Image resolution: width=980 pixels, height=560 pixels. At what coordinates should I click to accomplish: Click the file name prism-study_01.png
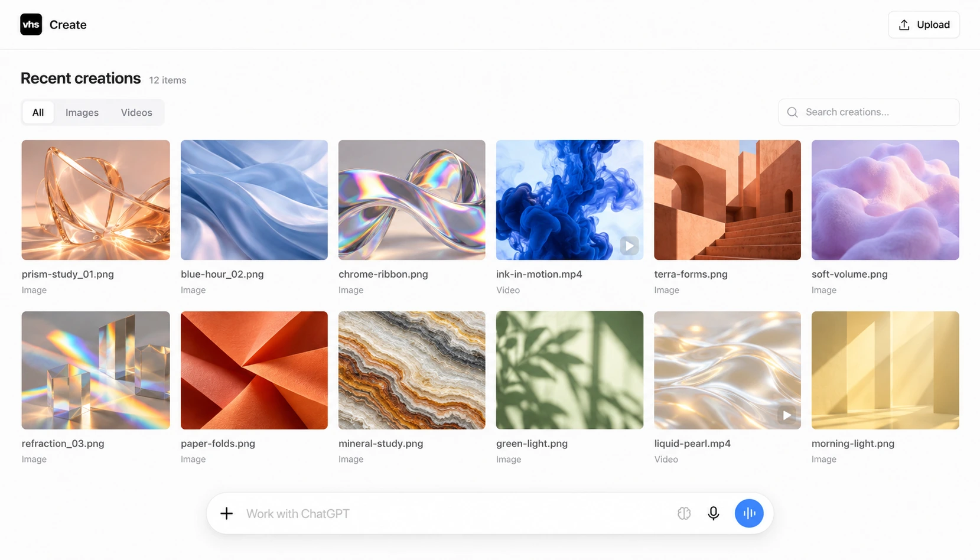pyautogui.click(x=68, y=274)
